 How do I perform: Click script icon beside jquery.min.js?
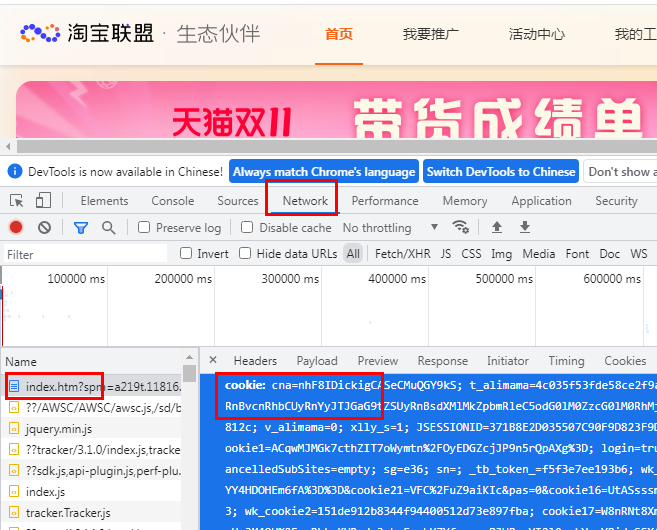pos(14,429)
